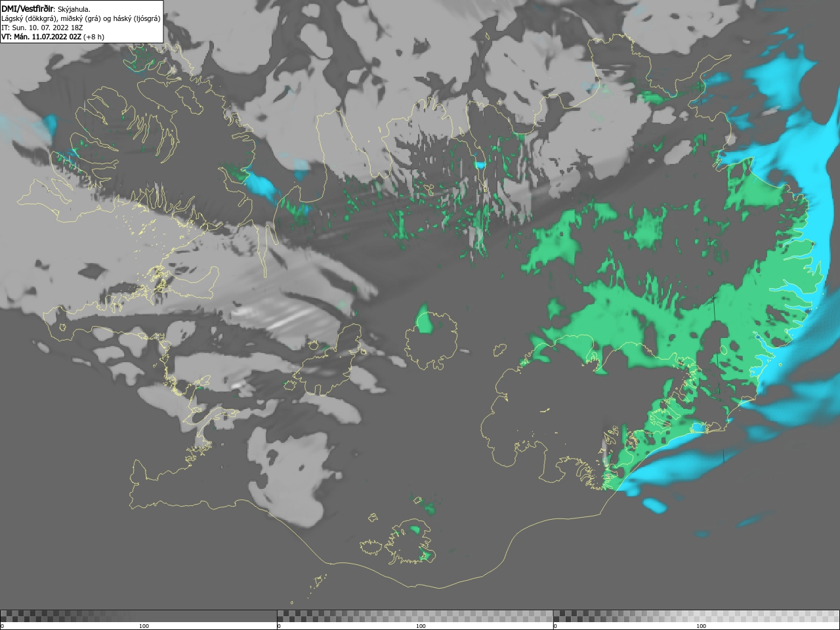The width and height of the screenshot is (840, 630).
Task: Click the 'DMI/Vestfirðir: Skýjahula.' title text
Action: (x=46, y=9)
